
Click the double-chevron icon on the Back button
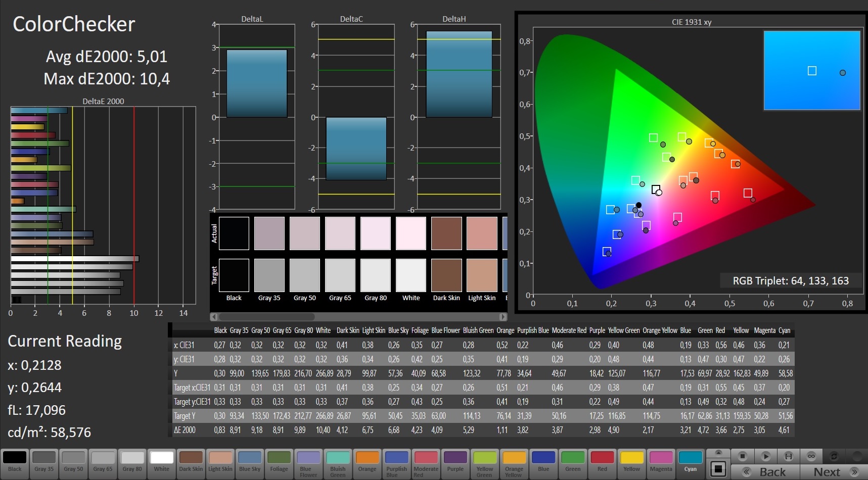pos(747,472)
